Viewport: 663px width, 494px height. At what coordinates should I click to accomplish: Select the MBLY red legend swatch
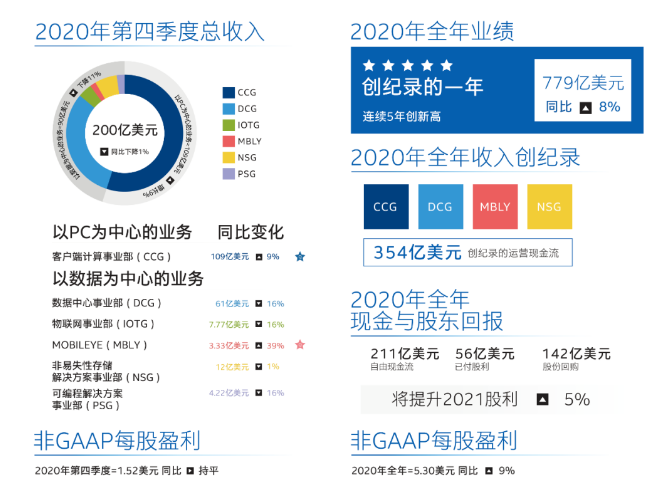229,141
